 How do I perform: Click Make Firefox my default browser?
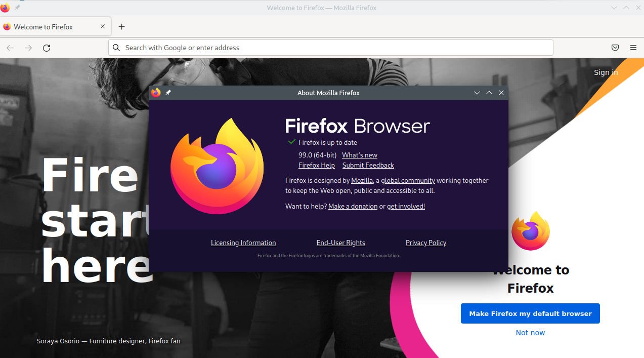click(x=530, y=313)
